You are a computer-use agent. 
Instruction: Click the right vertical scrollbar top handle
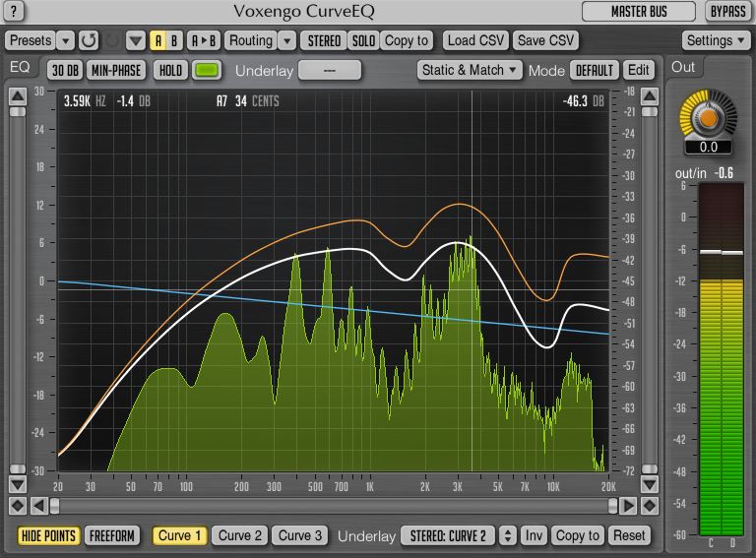tap(650, 112)
